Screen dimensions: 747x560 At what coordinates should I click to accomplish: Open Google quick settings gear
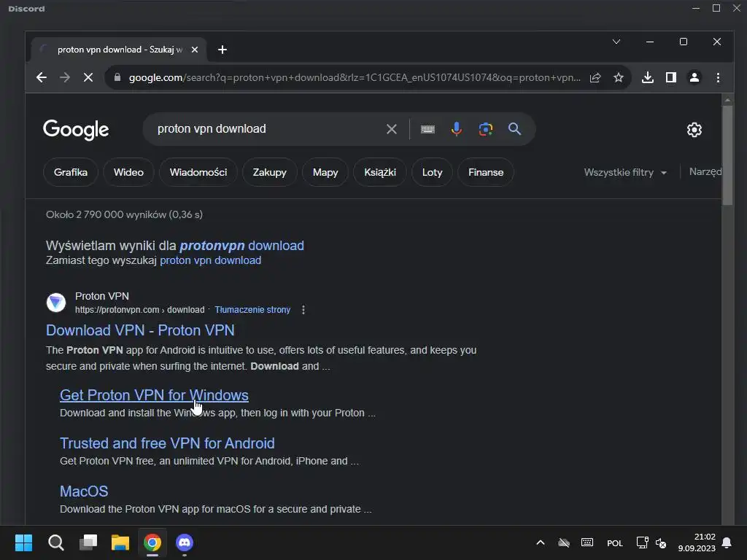tap(694, 130)
